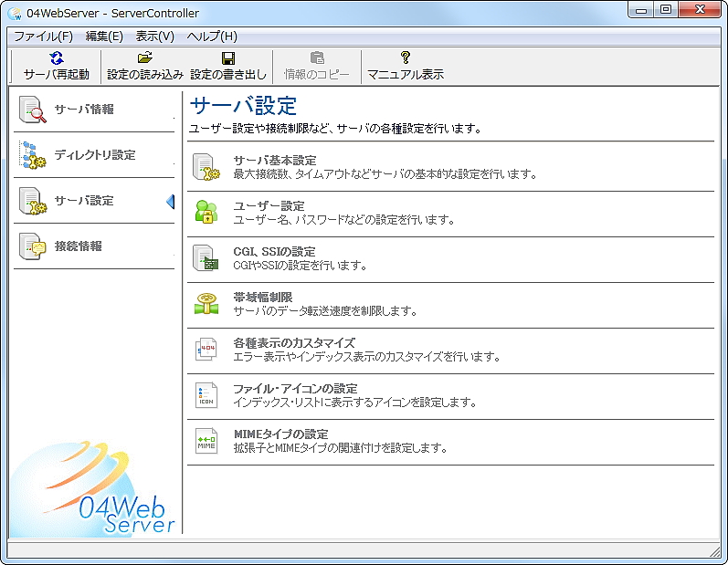
Task: Click the サーバ再起動 restart icon
Action: pos(57,58)
